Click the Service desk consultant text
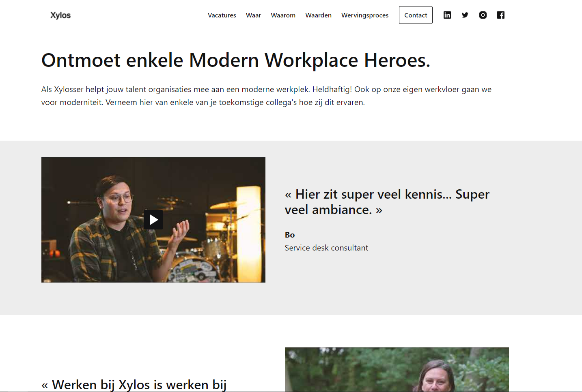Viewport: 582px width, 392px height. (x=326, y=248)
